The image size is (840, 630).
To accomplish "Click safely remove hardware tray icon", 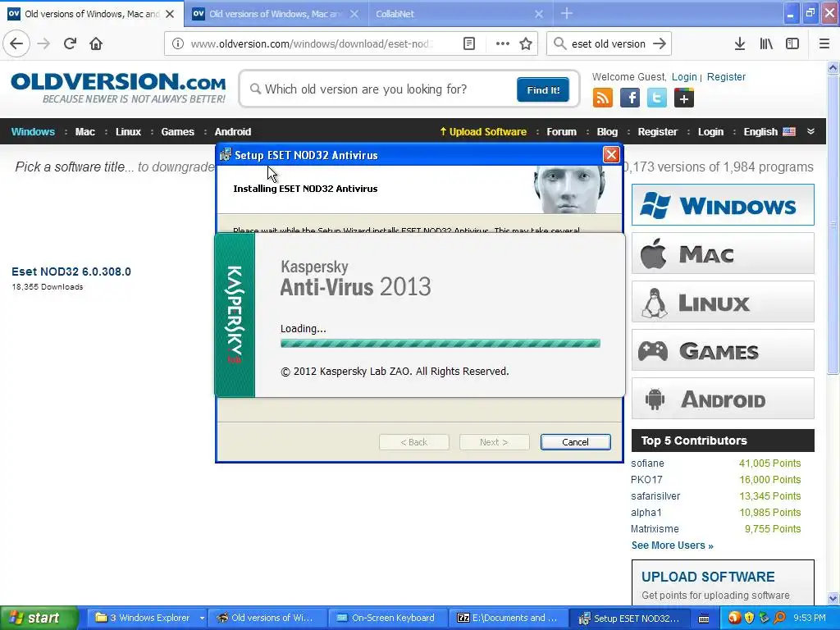I will pos(764,618).
